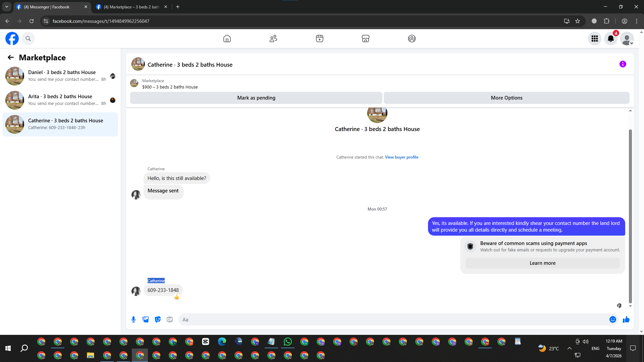Open the View buyer profile link
Viewport: 644px width, 362px height.
(401, 157)
